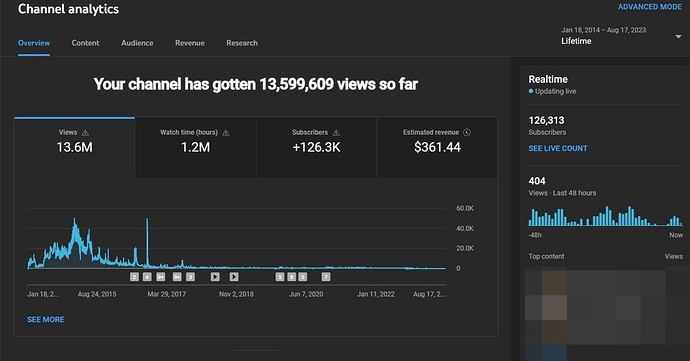The image size is (690, 361).
Task: Open ADVANCED MODE
Action: click(650, 7)
